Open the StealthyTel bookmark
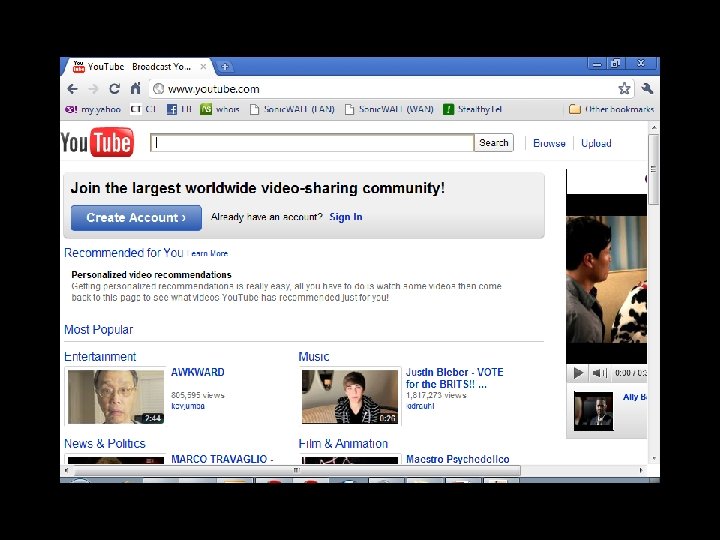Viewport: 720px width, 540px height. (472, 109)
